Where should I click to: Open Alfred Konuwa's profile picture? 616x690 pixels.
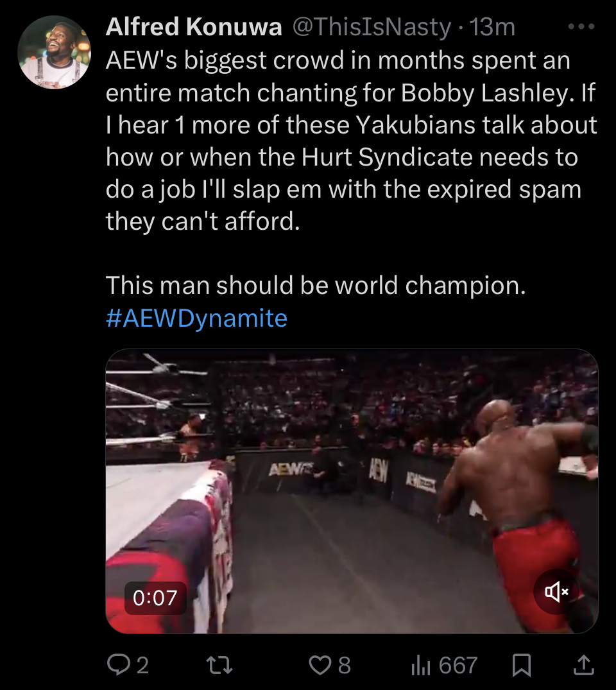coord(54,53)
